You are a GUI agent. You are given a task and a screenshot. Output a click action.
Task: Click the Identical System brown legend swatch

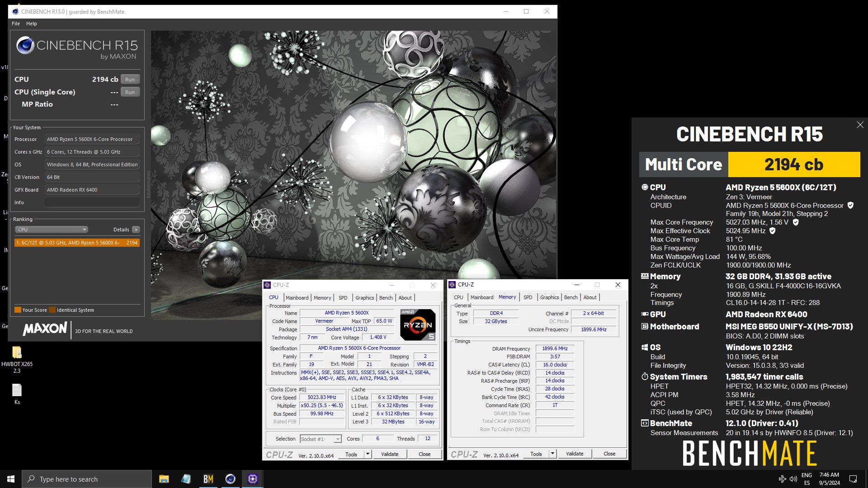52,310
